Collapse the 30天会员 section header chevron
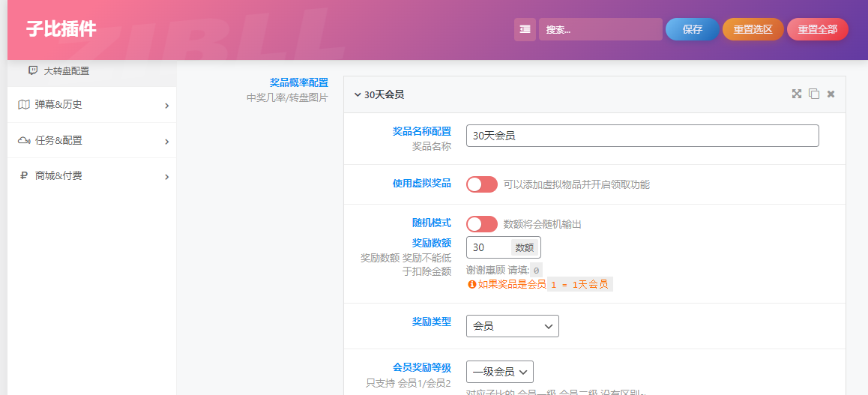The image size is (868, 395). [358, 95]
